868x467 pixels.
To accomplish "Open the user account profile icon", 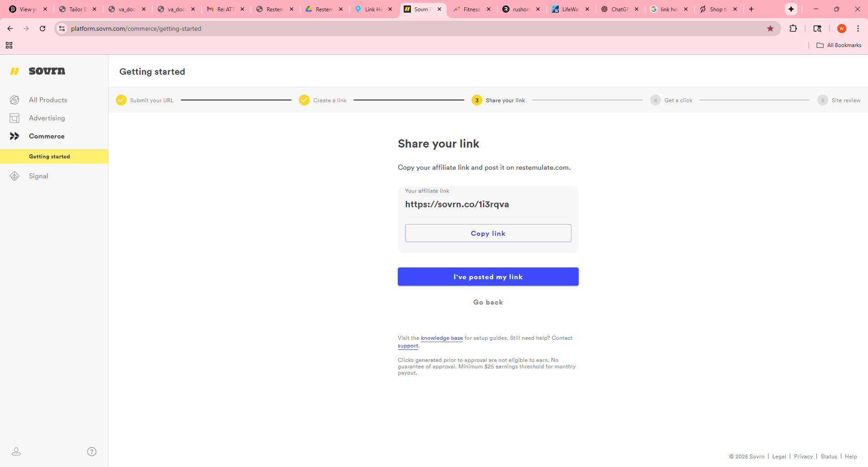I will pyautogui.click(x=16, y=452).
